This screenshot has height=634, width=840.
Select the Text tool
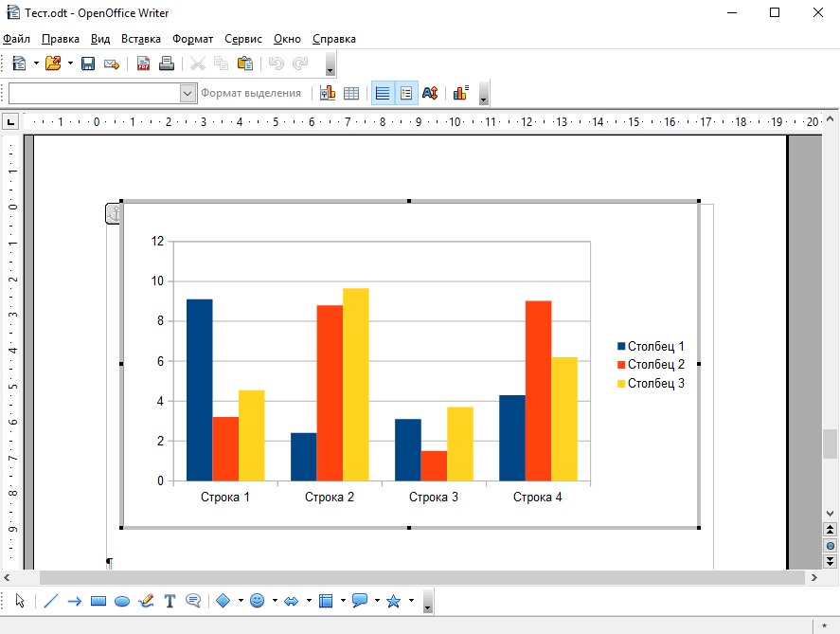(x=170, y=601)
